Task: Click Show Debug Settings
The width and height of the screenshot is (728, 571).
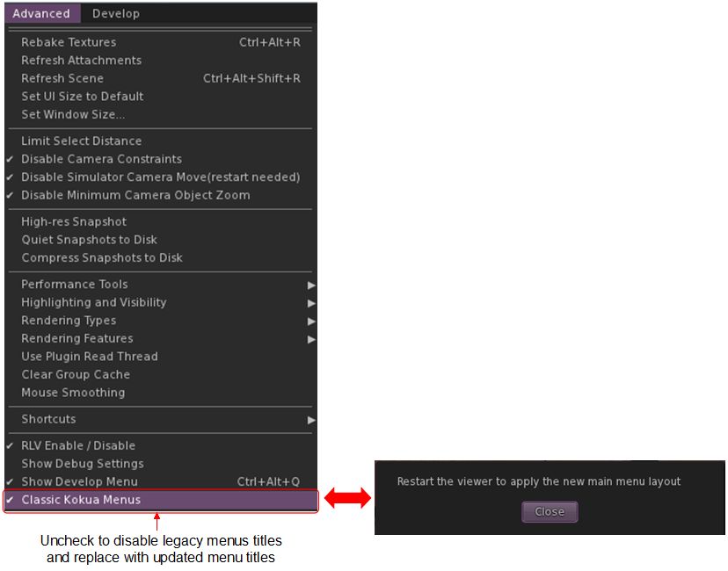Action: [x=82, y=464]
